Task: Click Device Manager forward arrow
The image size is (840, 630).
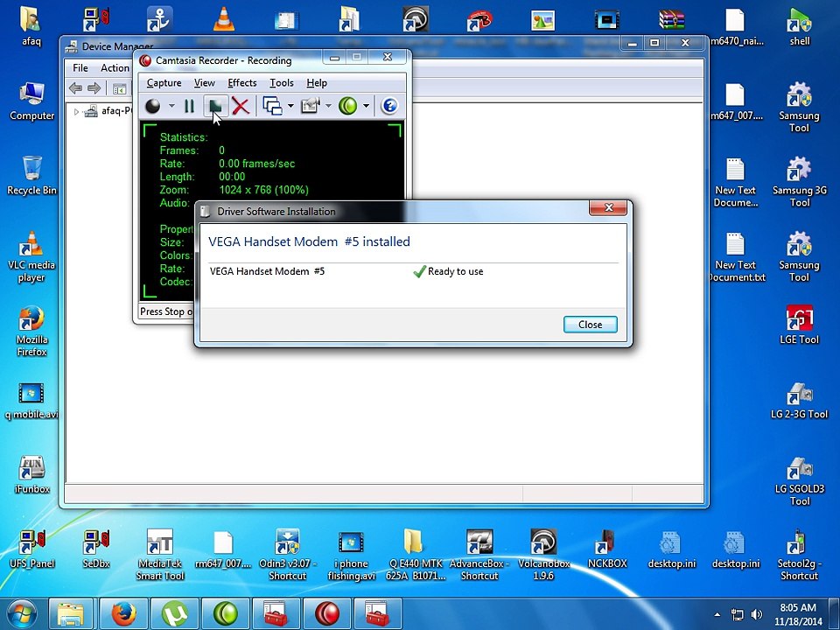Action: (x=94, y=88)
